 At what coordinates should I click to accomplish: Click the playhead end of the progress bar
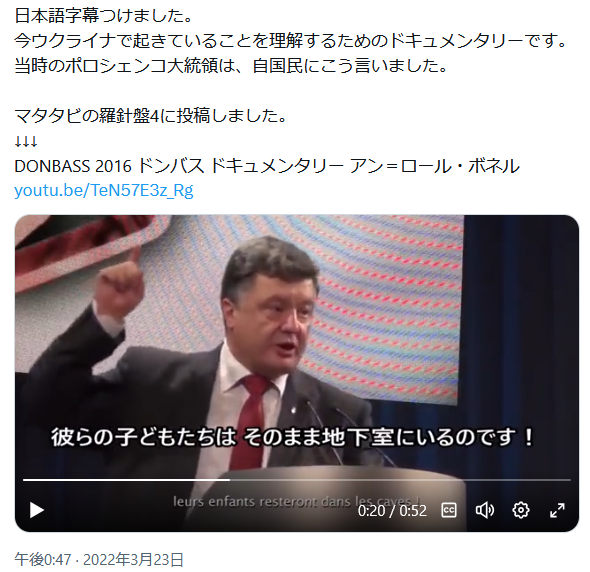click(x=230, y=480)
